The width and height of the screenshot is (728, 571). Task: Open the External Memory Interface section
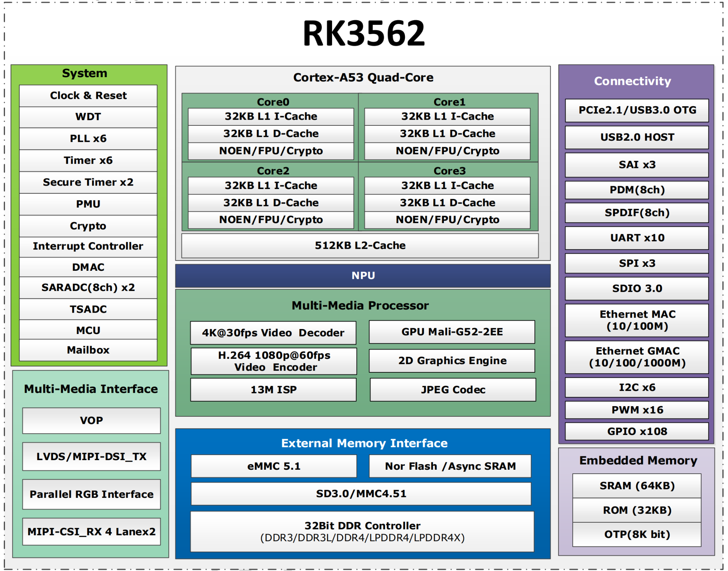[x=364, y=443]
